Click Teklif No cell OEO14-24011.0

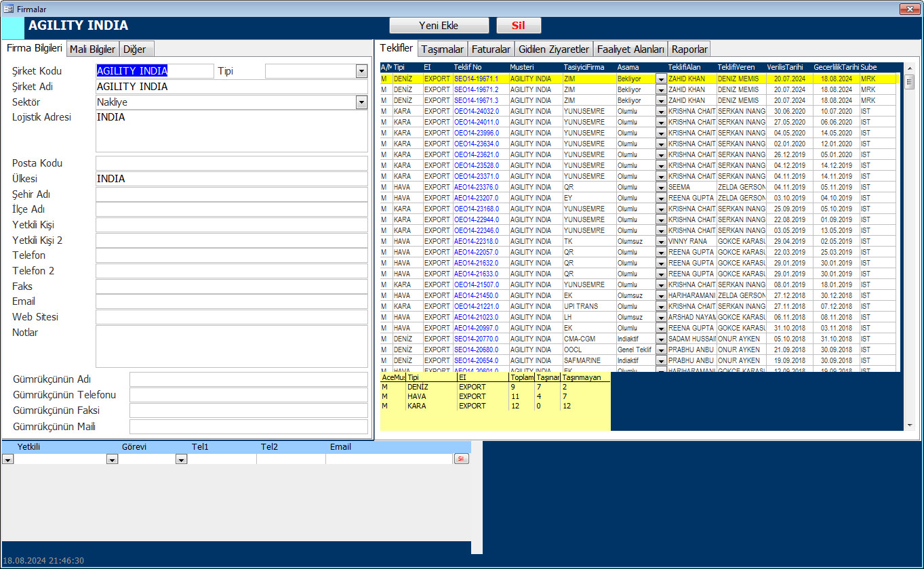click(x=480, y=122)
